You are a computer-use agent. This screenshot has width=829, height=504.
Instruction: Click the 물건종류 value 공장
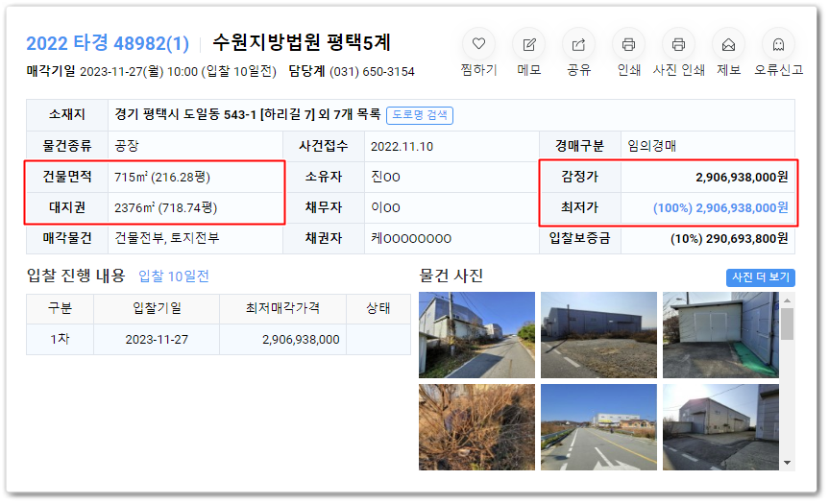click(x=127, y=146)
